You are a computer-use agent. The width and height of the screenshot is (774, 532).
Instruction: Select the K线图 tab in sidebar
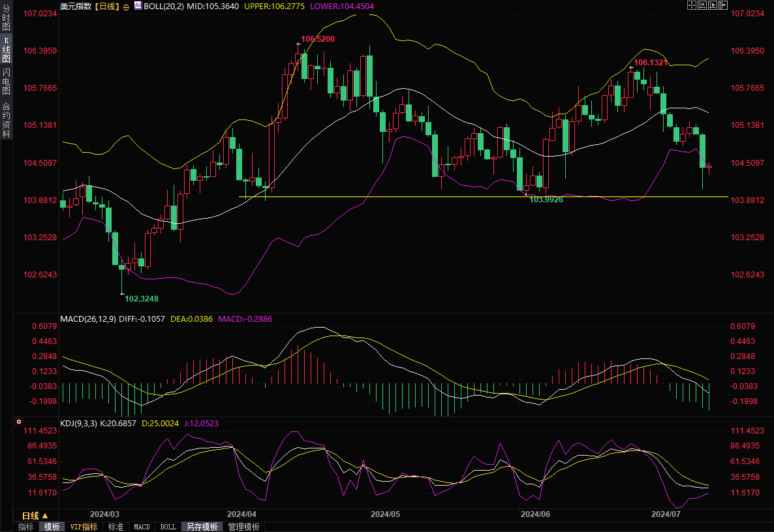click(6, 50)
